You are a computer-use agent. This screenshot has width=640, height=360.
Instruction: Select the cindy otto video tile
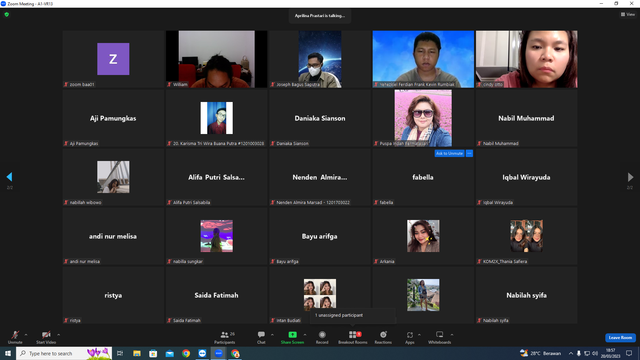coord(526,59)
